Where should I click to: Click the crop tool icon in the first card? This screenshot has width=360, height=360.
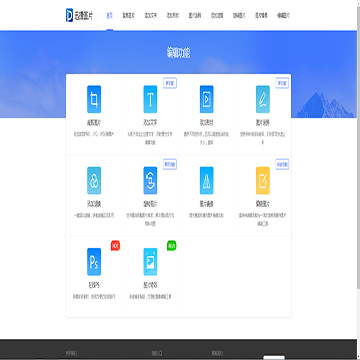point(94,99)
